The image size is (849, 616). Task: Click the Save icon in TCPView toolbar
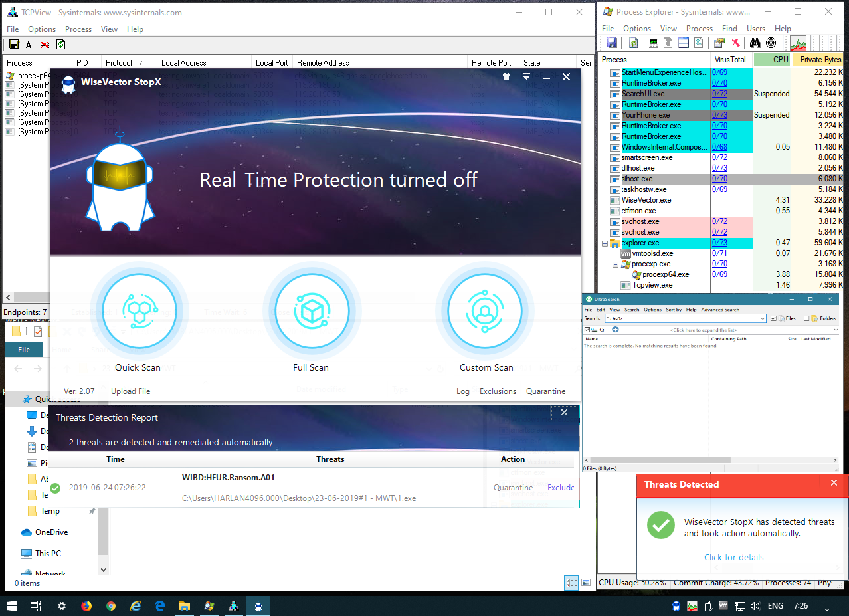[x=13, y=45]
